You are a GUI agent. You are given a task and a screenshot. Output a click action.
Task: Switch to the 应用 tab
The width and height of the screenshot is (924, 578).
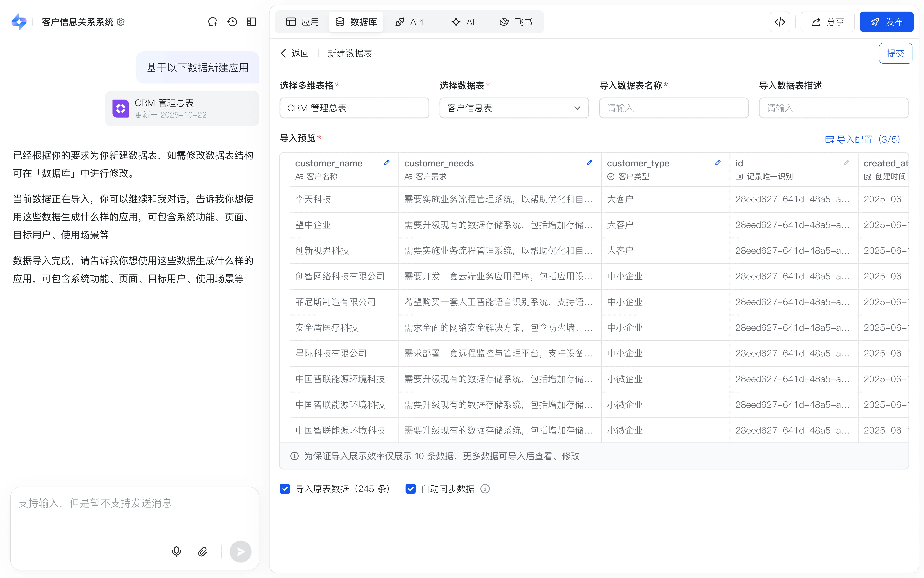tap(302, 22)
